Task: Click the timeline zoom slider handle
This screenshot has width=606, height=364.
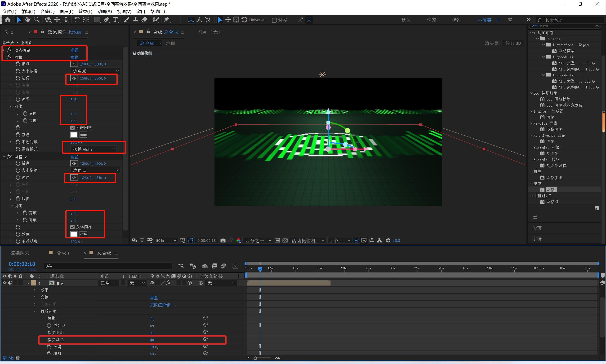Action: tap(255, 358)
